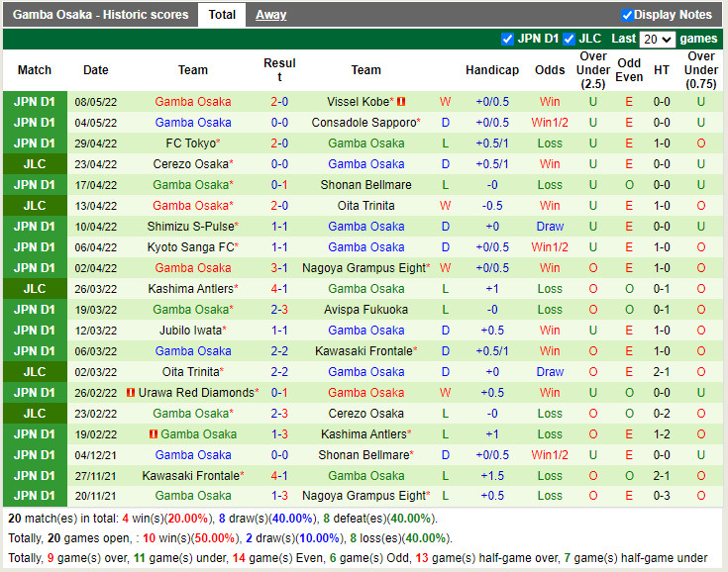The image size is (728, 572).
Task: Switch to the Away tab
Action: point(270,15)
